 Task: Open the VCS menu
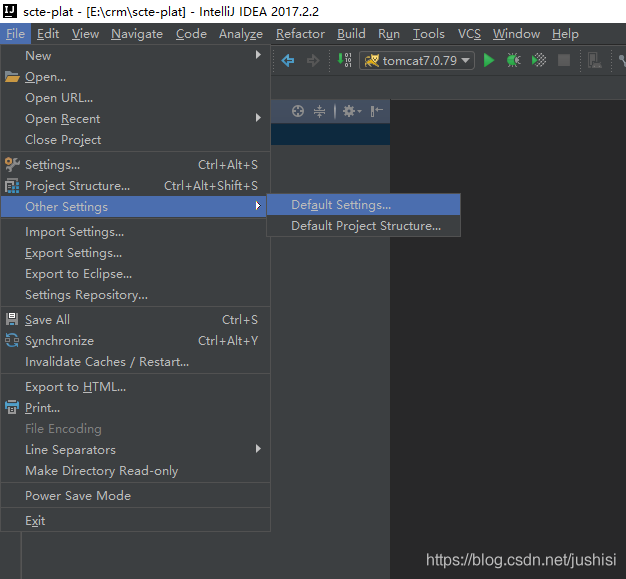(469, 34)
